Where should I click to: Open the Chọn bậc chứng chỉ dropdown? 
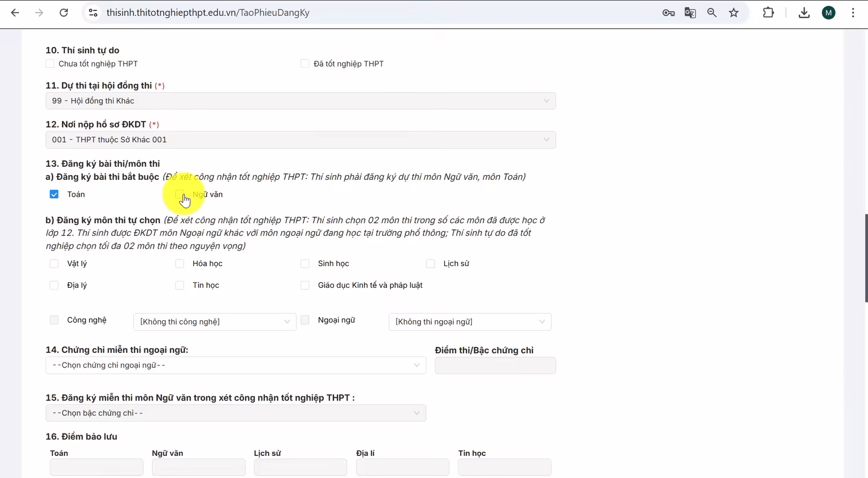tap(236, 413)
